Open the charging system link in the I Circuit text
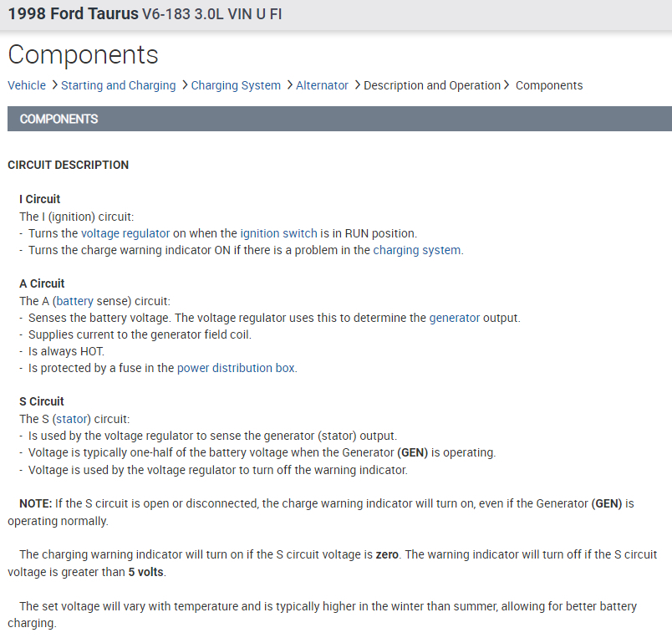The height and width of the screenshot is (643, 672). click(x=416, y=250)
